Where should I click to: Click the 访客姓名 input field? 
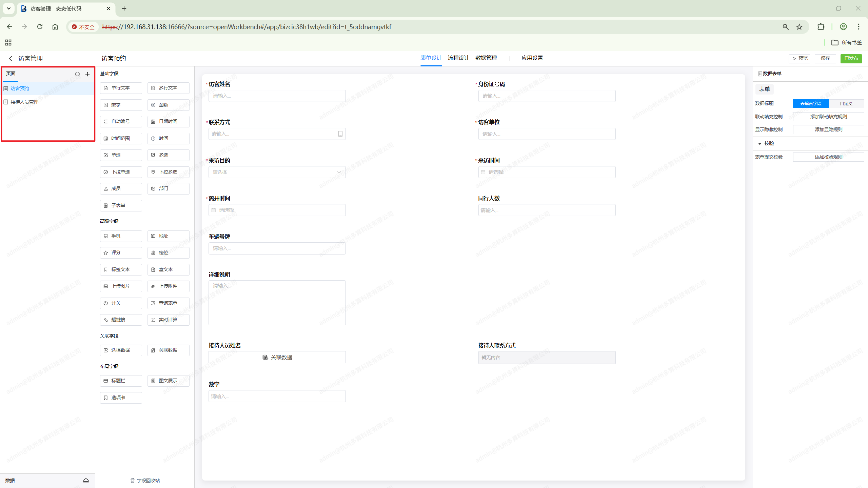click(x=277, y=96)
